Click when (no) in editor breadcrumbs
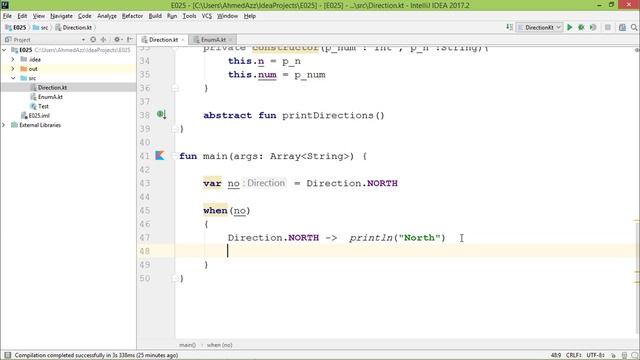Viewport: 640px width, 360px height. point(219,345)
